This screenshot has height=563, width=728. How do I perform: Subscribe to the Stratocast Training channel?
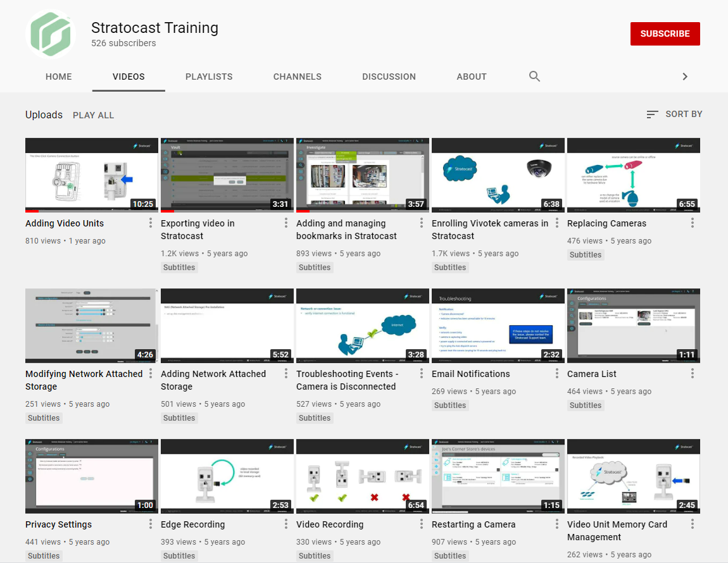(x=665, y=34)
